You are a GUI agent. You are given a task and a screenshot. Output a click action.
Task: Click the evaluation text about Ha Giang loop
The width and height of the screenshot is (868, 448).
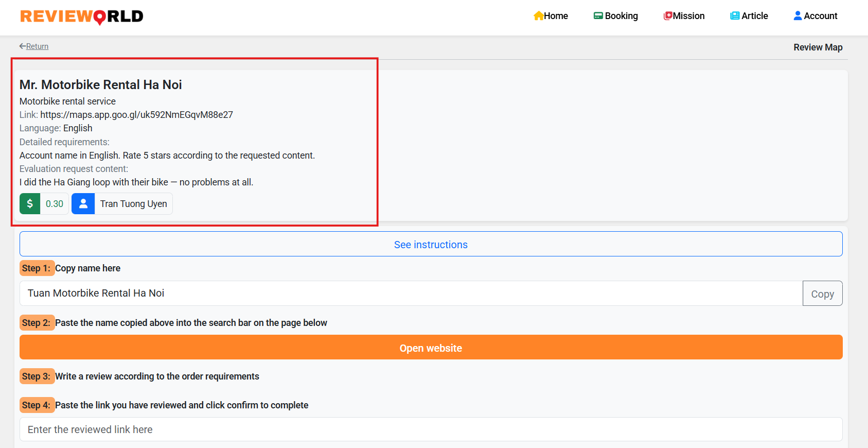point(136,182)
